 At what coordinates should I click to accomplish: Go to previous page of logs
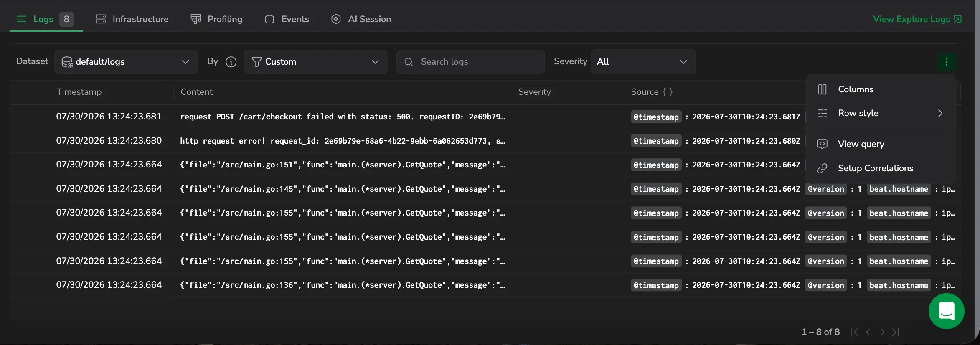868,332
